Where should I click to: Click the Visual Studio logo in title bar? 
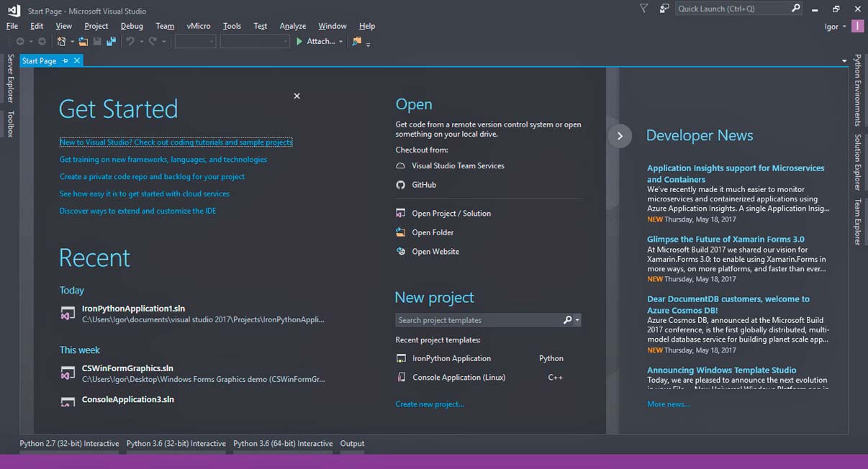coord(13,10)
